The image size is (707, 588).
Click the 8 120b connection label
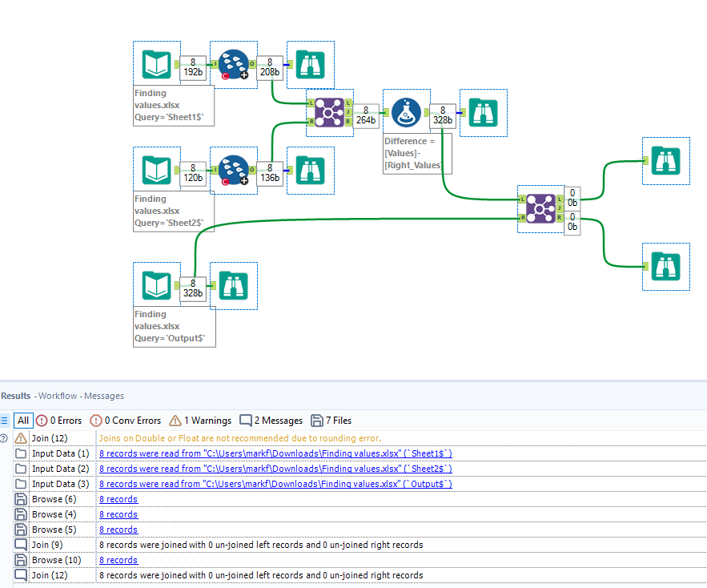[193, 173]
